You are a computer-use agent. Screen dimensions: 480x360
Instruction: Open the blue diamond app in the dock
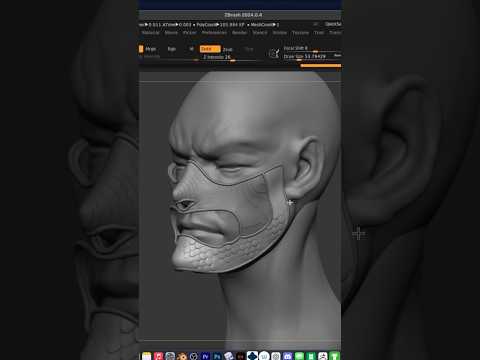click(x=252, y=356)
